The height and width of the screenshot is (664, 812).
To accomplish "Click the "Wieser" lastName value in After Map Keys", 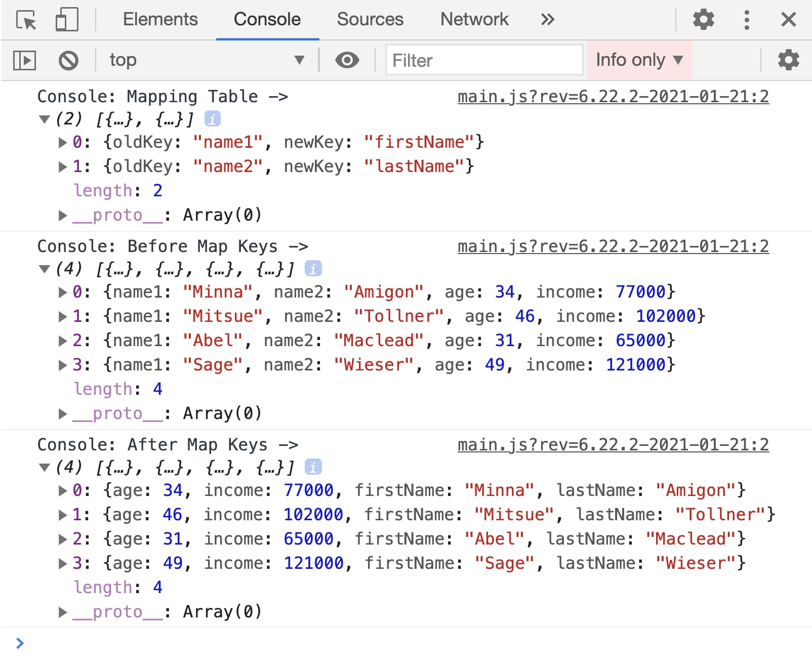I will point(696,563).
